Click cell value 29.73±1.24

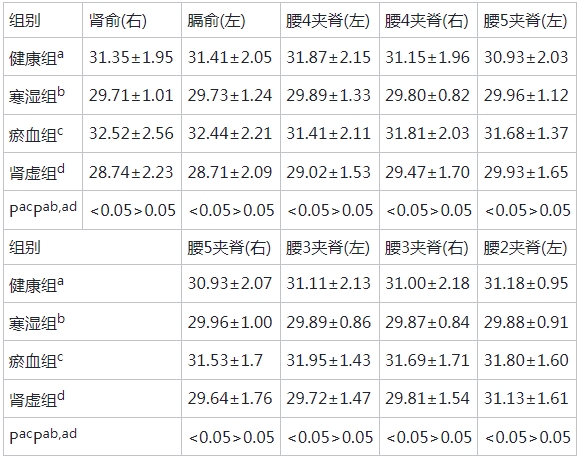230,95
